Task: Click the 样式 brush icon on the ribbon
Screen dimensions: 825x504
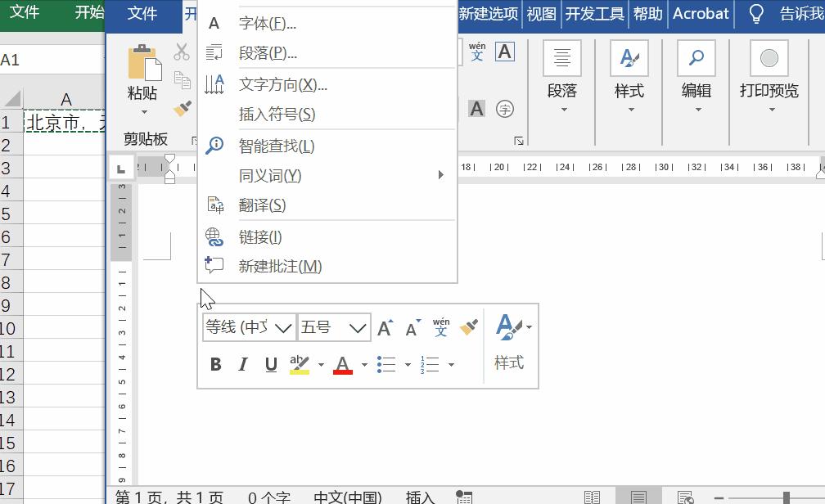Action: [629, 58]
